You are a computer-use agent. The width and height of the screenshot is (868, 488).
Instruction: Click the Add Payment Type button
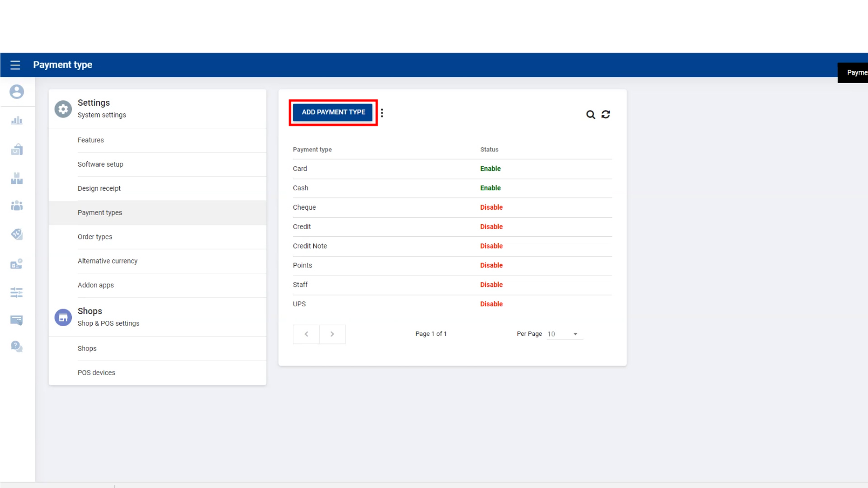pos(333,112)
